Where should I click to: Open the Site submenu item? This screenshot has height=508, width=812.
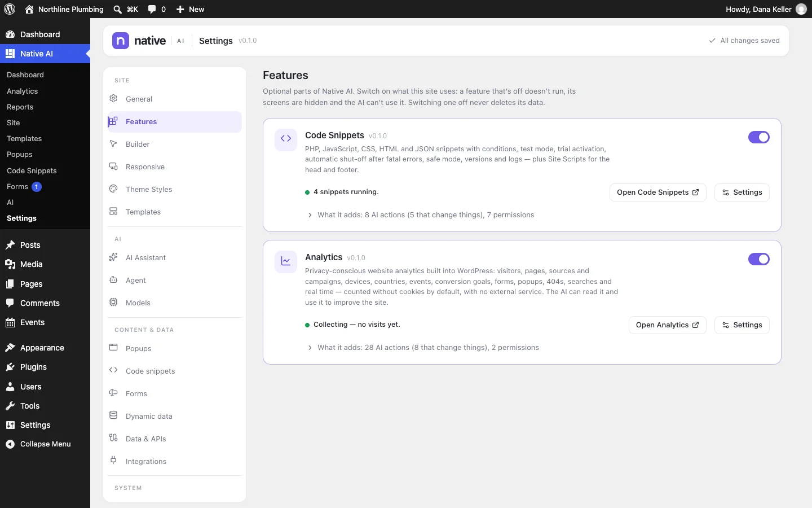pos(45,122)
